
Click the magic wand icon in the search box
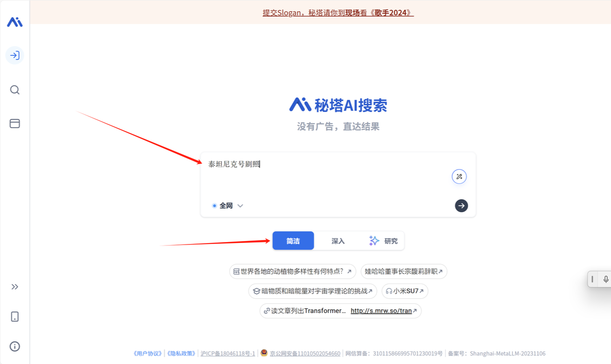pos(459,177)
